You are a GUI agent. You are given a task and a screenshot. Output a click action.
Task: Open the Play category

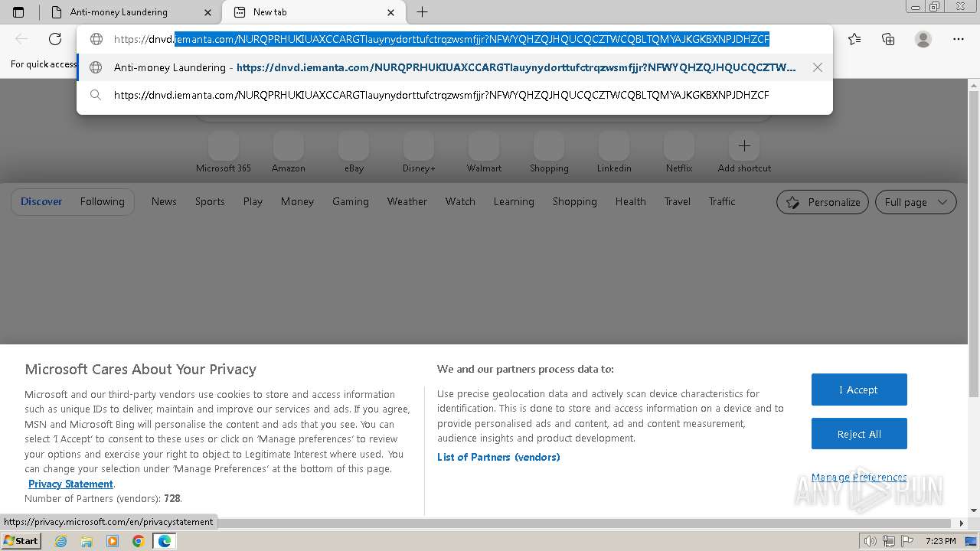click(x=253, y=201)
